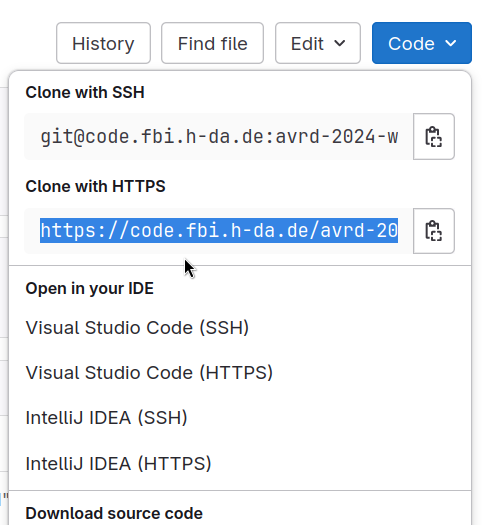Open in Visual Studio Code (HTTPS)
Viewport: 482px width, 525px height.
[x=149, y=373]
